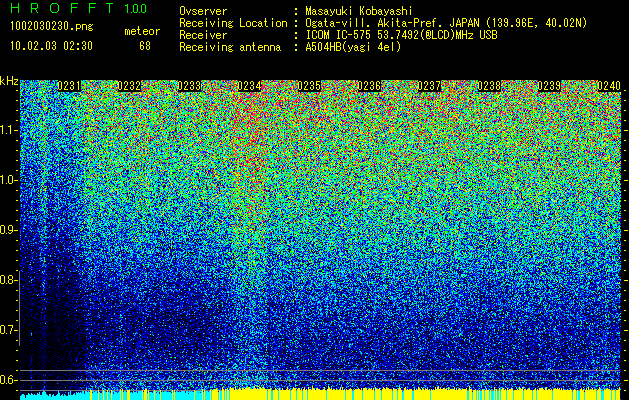Click the 1.0 frequency axis label
Image resolution: width=629 pixels, height=400 pixels.
8,180
